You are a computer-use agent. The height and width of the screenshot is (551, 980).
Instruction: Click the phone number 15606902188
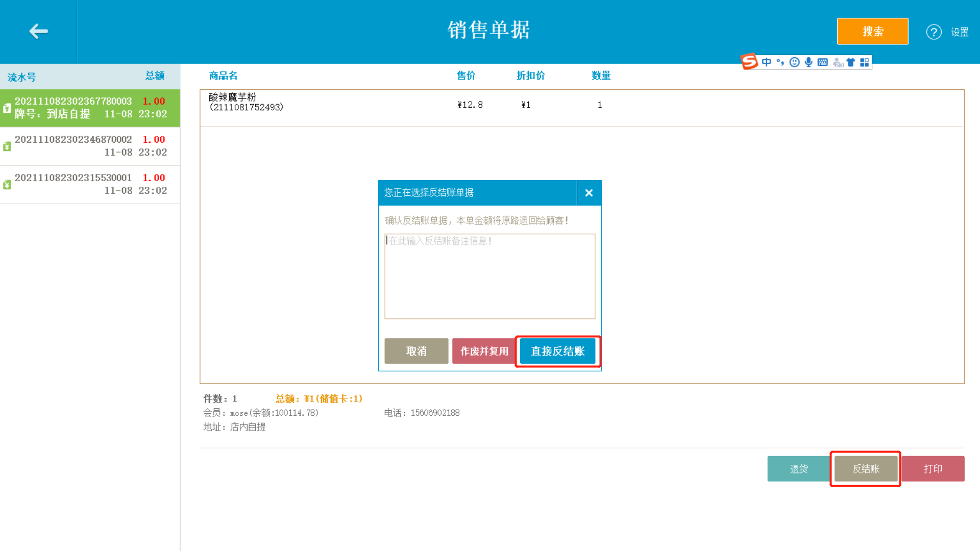pos(435,413)
